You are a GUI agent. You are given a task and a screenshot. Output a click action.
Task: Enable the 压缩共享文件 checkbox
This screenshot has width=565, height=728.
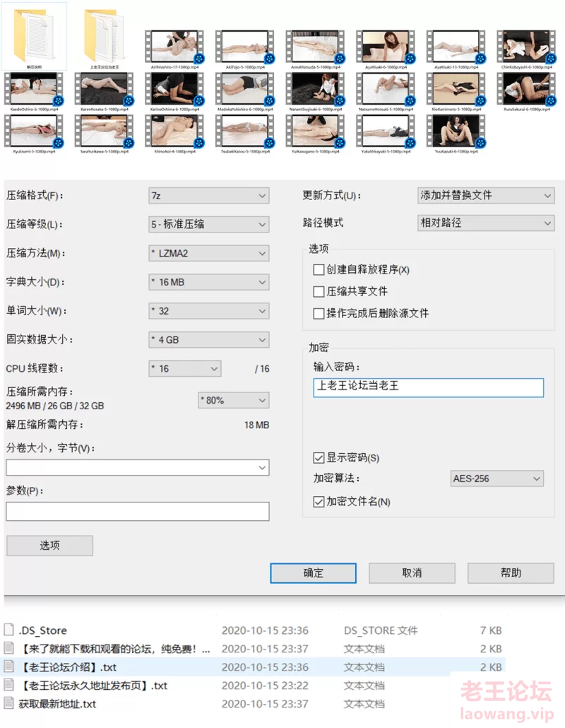click(319, 292)
